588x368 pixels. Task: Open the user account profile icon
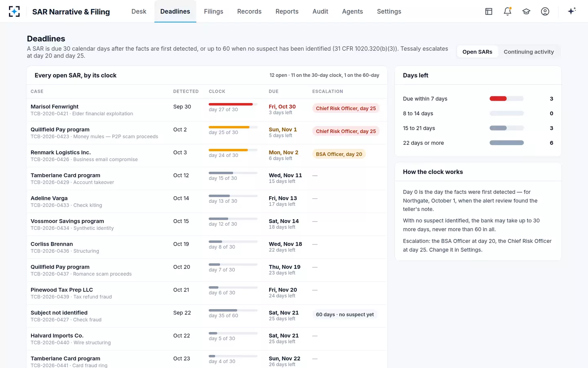click(545, 11)
